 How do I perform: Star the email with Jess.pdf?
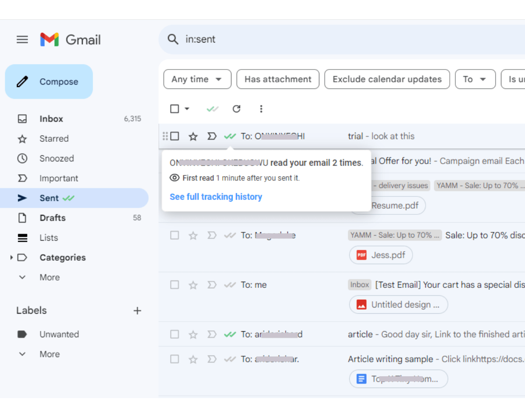[193, 236]
